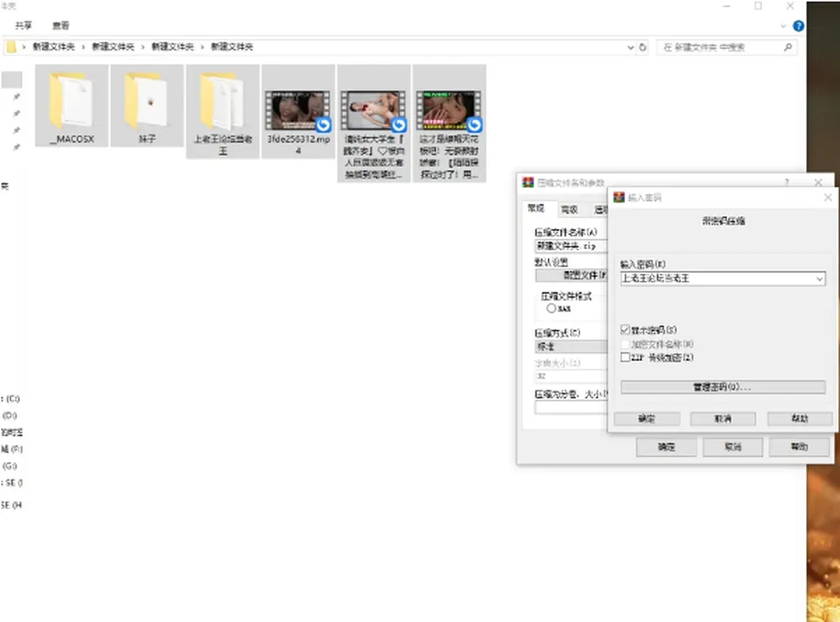Click 确定 in the archive name dialog
The width and height of the screenshot is (840, 622).
[x=667, y=447]
